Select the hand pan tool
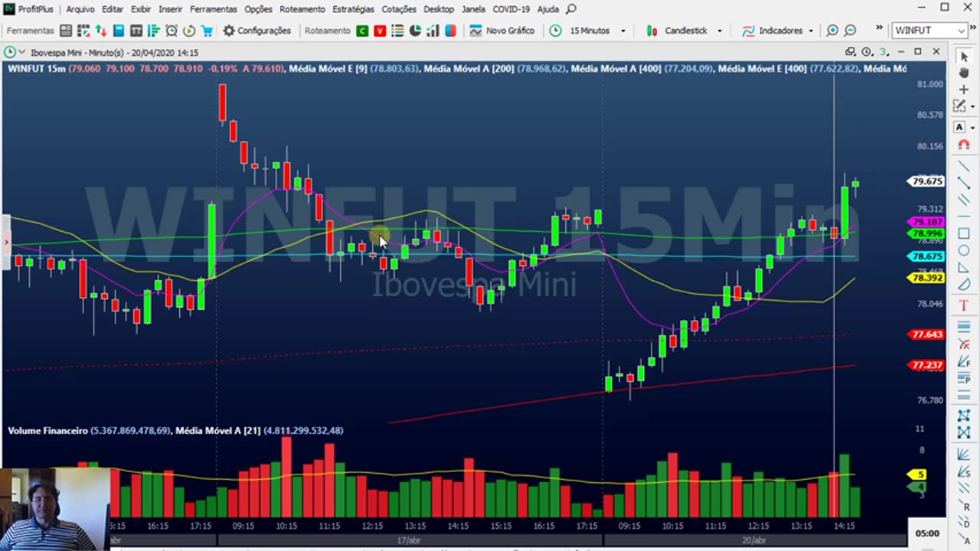 pos(964,73)
